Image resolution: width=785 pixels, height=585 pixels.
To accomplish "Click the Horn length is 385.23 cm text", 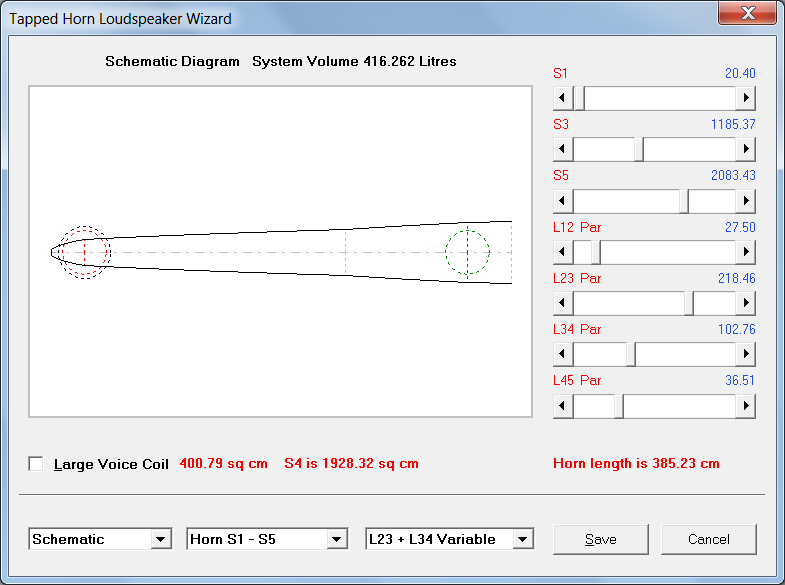I will [x=636, y=463].
